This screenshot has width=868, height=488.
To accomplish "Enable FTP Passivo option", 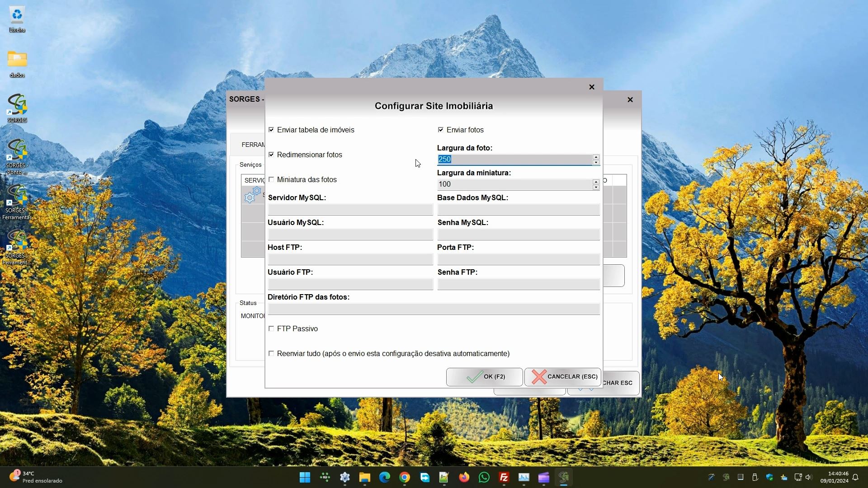I will coord(271,328).
